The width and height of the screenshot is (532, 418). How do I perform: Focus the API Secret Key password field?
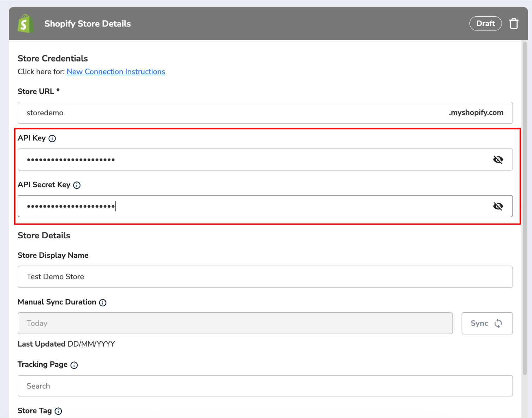pos(265,206)
